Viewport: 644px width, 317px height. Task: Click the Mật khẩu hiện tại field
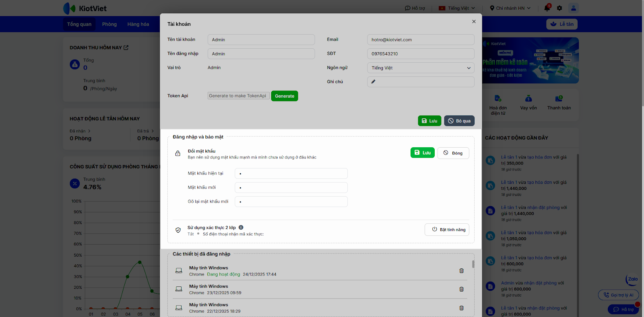pyautogui.click(x=291, y=174)
